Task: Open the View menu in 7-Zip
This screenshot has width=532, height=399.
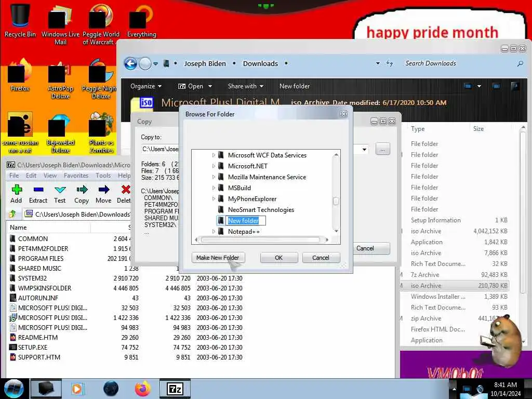Action: [50, 176]
